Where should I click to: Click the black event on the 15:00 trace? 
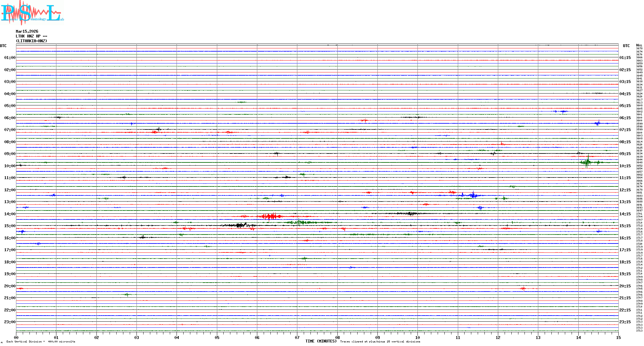[240, 225]
